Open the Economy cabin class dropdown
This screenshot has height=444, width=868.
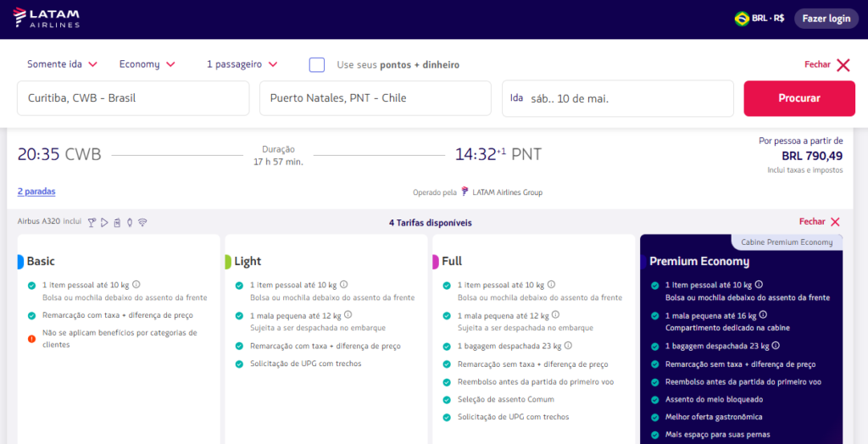tap(147, 64)
